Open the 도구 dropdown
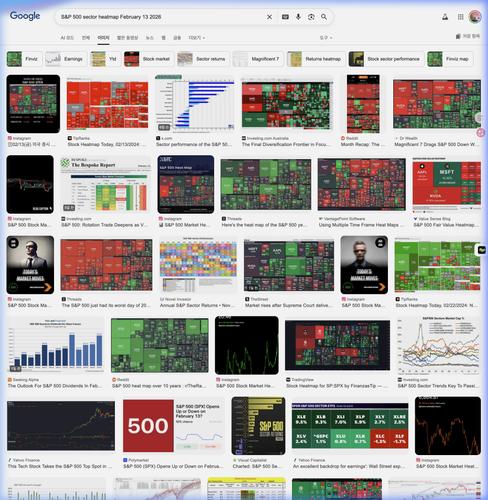The height and width of the screenshot is (500, 488). [x=326, y=38]
